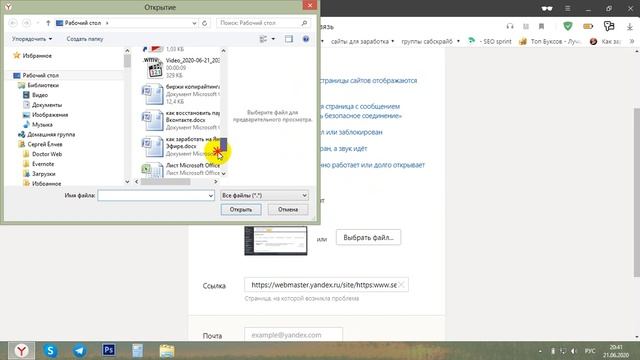The image size is (640, 360).
Task: Click Yandex Browser taskbar icon
Action: pos(21,351)
